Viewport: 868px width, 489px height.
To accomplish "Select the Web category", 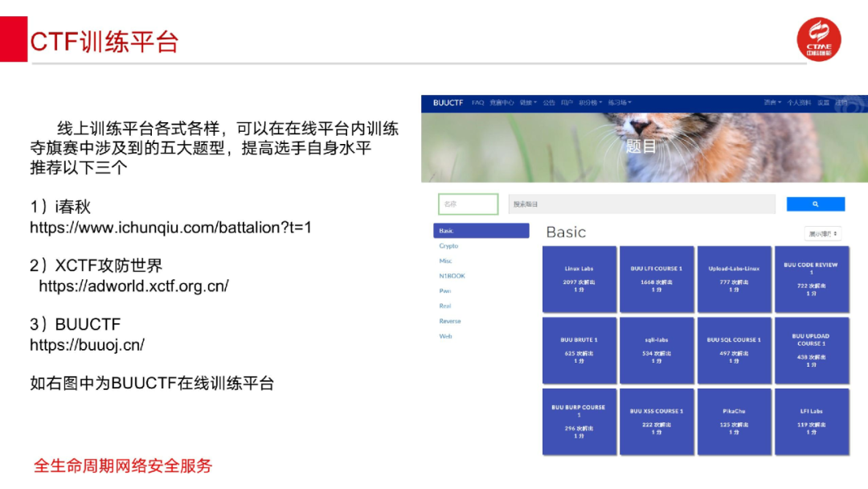I will point(445,336).
